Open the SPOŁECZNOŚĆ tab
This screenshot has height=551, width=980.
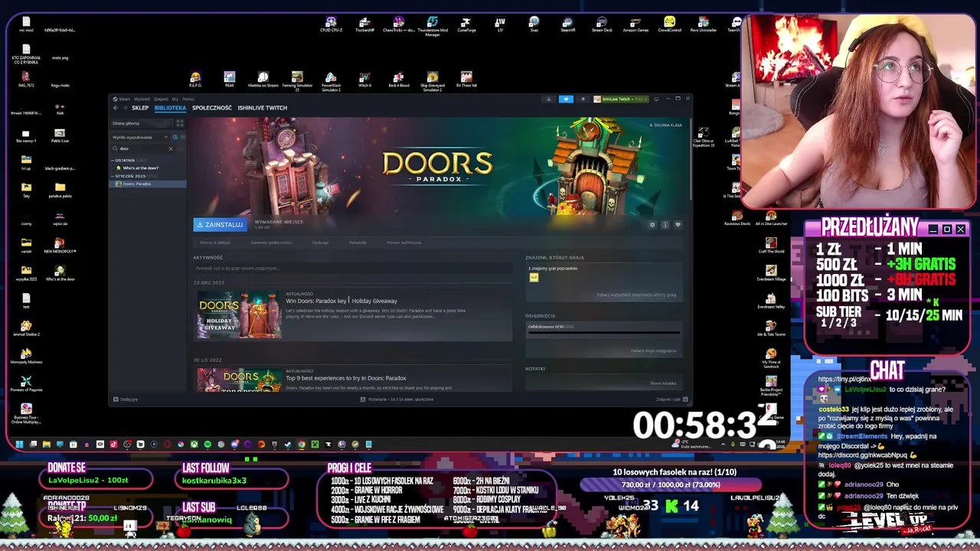[212, 108]
